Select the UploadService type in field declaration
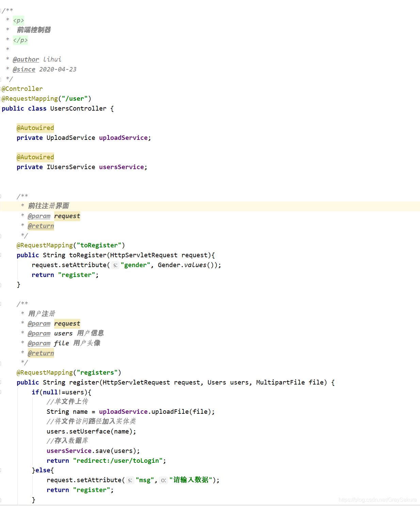The image size is (420, 506). click(x=71, y=138)
